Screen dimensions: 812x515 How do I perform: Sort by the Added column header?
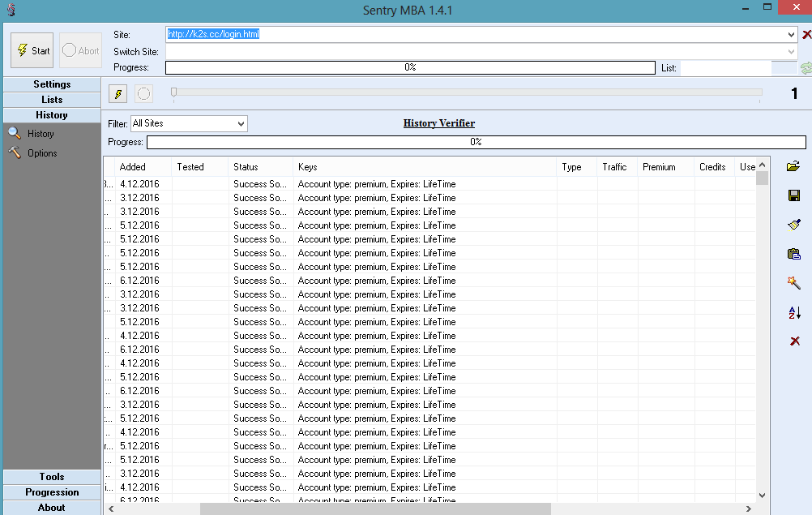pos(143,167)
